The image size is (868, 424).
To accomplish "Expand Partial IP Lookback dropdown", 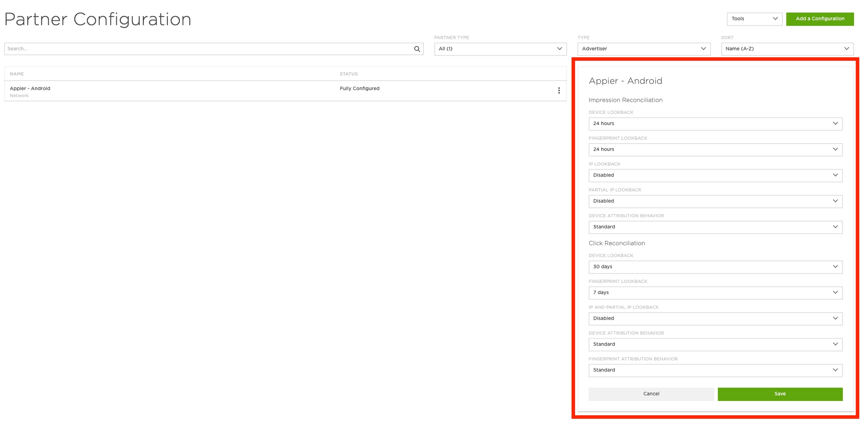I will tap(715, 201).
